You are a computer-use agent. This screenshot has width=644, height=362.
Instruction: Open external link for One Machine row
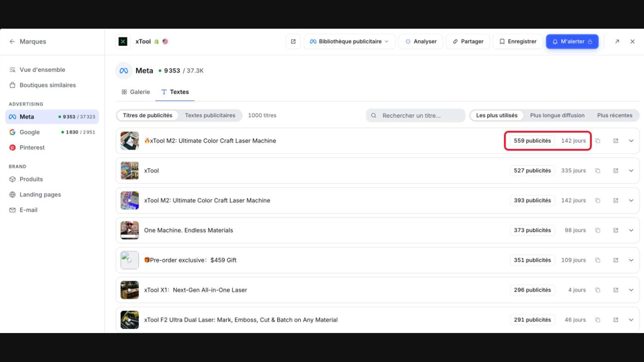tap(616, 230)
